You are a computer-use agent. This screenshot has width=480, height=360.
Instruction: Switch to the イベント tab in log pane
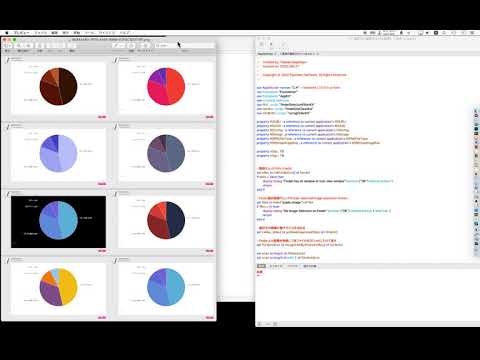[293, 266]
